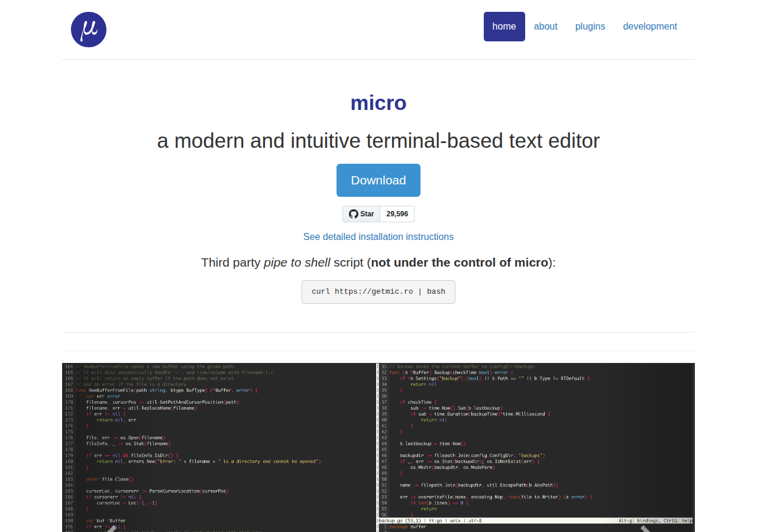Click the curl https://getmic.ro | bash command
Viewport: 757px width, 532px height.
(378, 292)
